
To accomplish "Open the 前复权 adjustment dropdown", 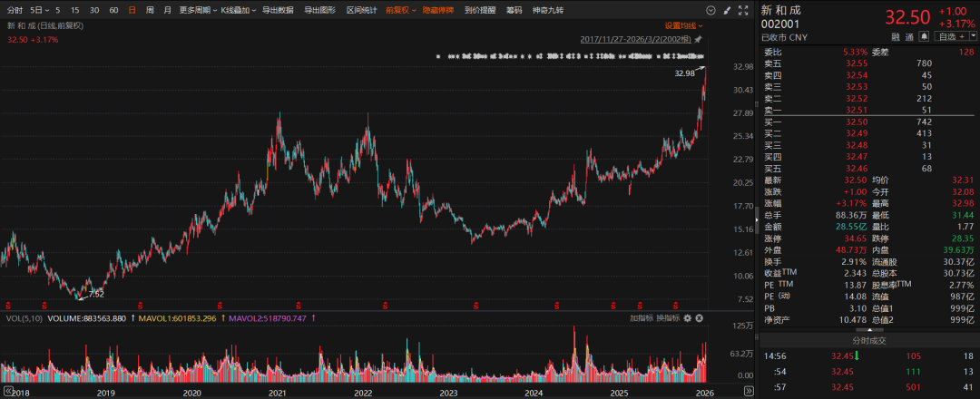I will [x=399, y=11].
